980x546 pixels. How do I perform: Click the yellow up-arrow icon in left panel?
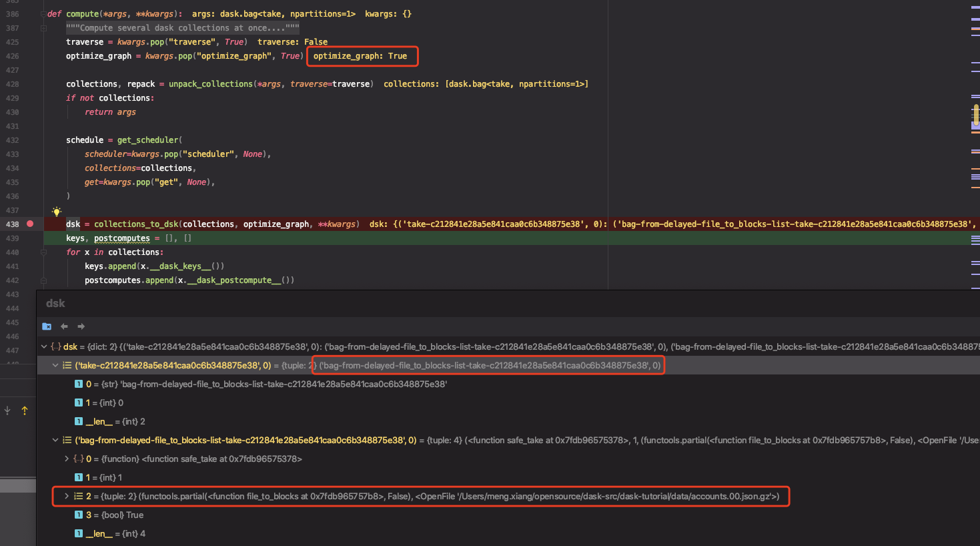(x=25, y=411)
